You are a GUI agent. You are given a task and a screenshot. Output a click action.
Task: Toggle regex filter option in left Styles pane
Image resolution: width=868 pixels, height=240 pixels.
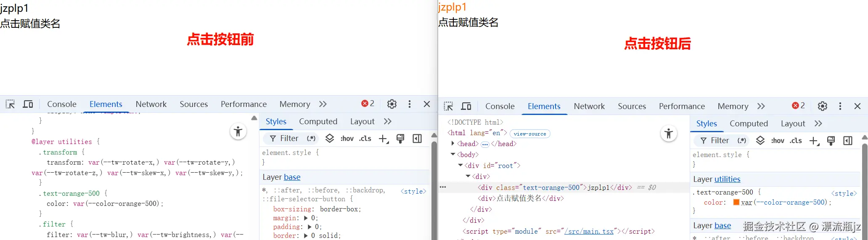[311, 139]
